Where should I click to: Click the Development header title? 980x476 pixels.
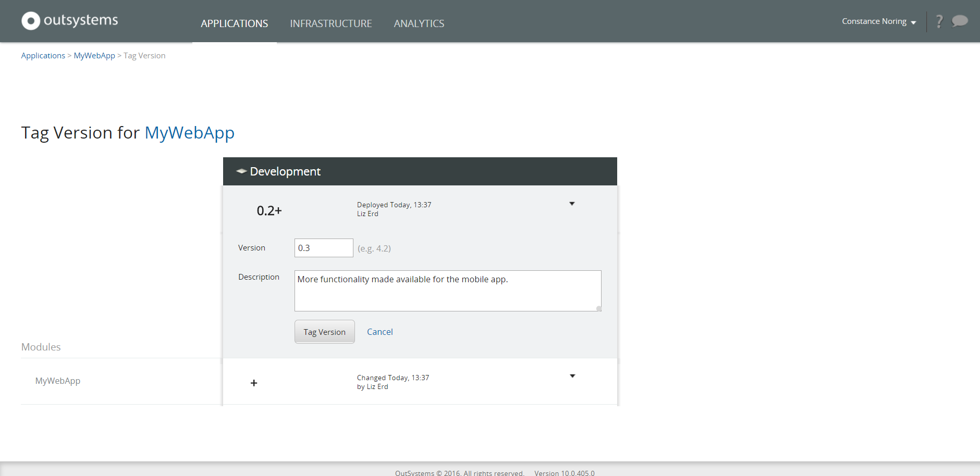[285, 171]
